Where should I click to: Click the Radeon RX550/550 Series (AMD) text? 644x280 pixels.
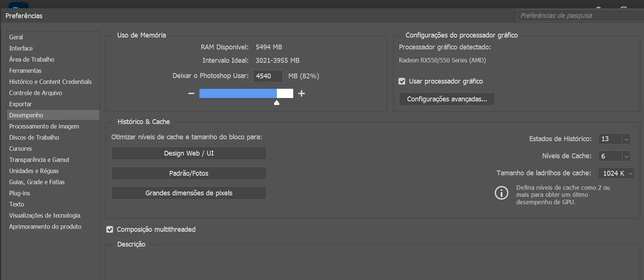[442, 60]
